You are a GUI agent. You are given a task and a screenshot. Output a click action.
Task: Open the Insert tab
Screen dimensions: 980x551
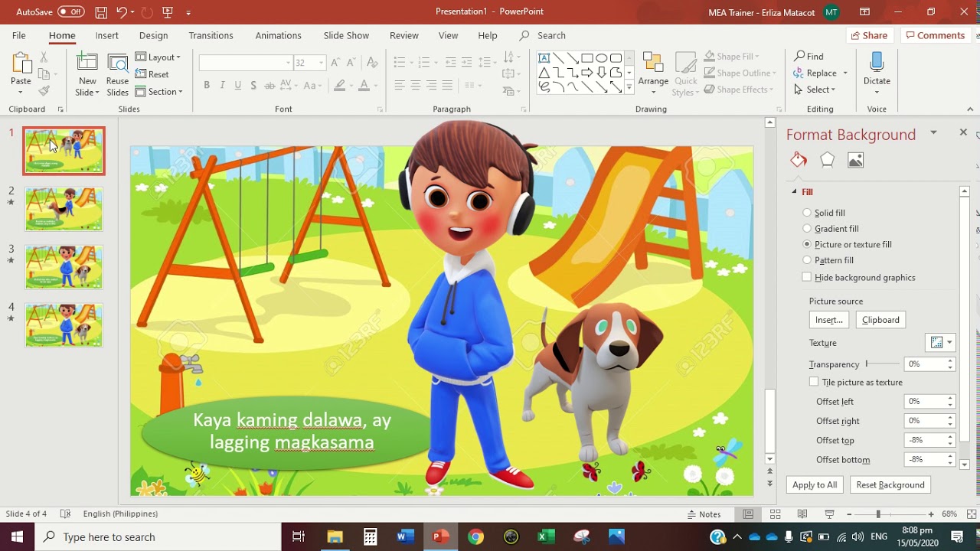tap(107, 35)
